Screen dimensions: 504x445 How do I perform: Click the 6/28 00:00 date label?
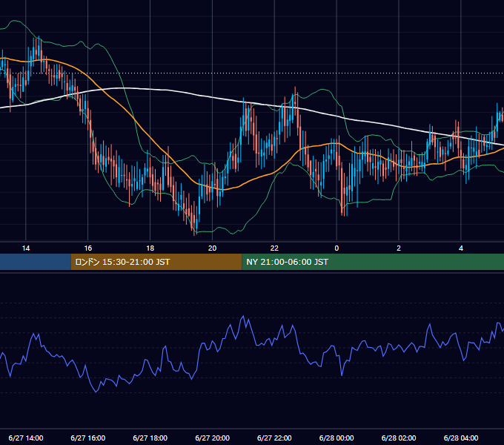pyautogui.click(x=336, y=438)
